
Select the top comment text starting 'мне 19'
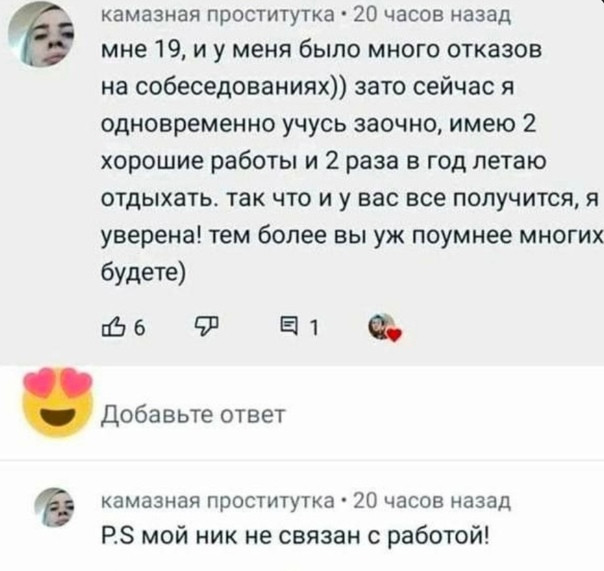(351, 162)
